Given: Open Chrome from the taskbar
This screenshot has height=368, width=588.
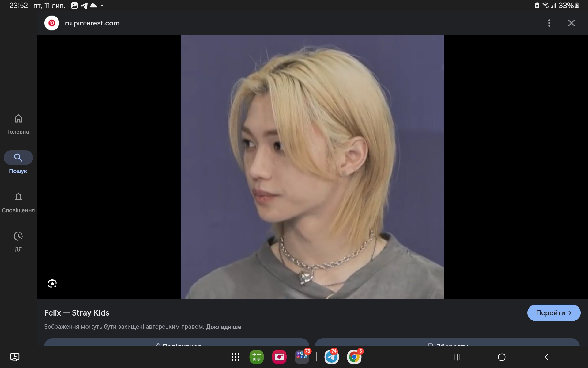Looking at the screenshot, I should pyautogui.click(x=354, y=357).
